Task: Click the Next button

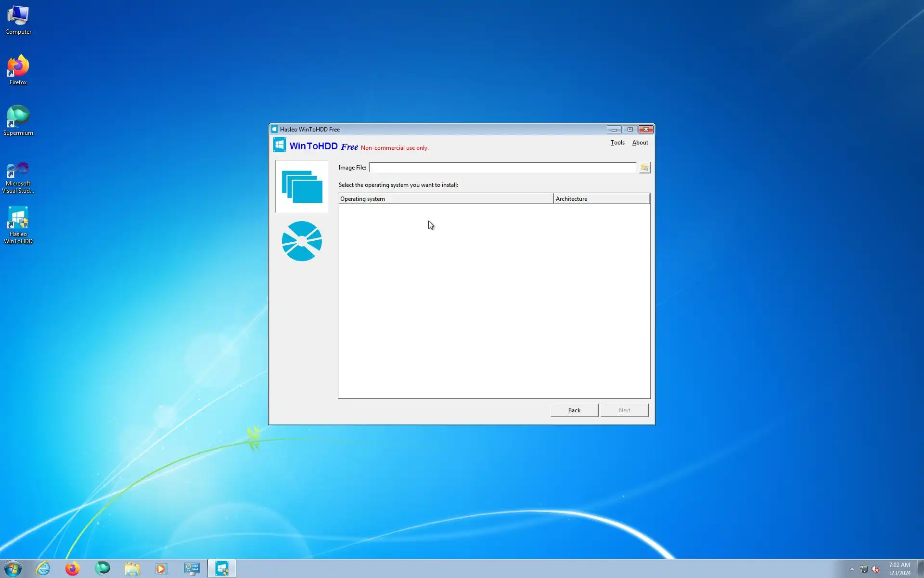Action: [x=624, y=410]
